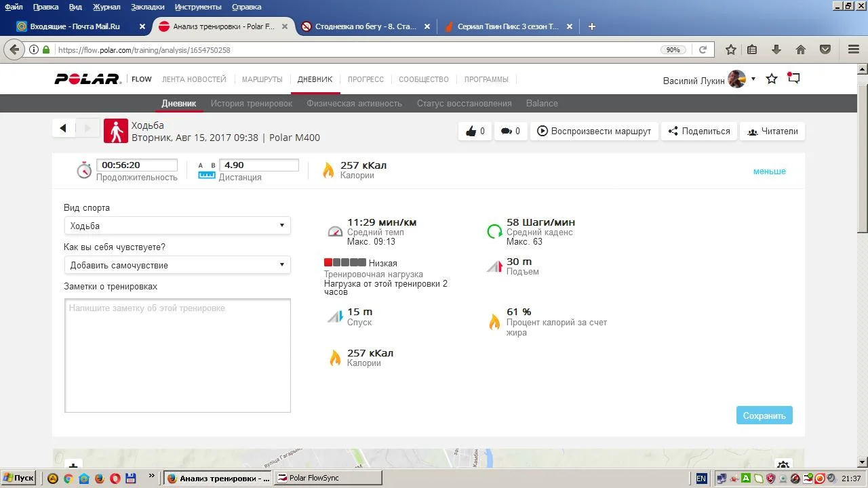The image size is (868, 488).
Task: Reload the current page
Action: click(703, 49)
